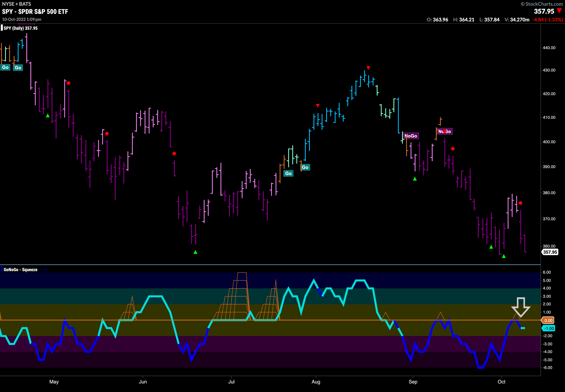Click the NoGo label in late August
Image resolution: width=565 pixels, height=392 pixels.
tap(411, 136)
